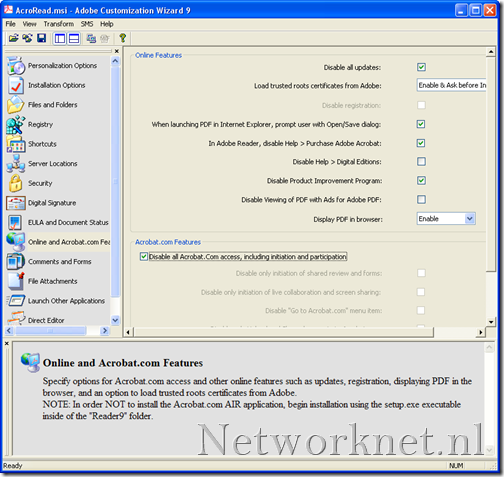Toggle Disable Product Improvement Program checkbox

[421, 181]
